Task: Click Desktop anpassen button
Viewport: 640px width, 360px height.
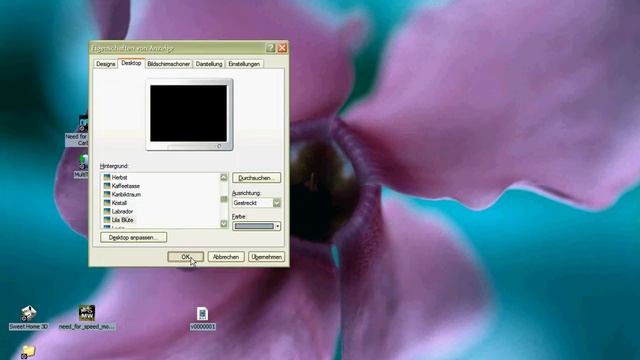Action: click(133, 238)
